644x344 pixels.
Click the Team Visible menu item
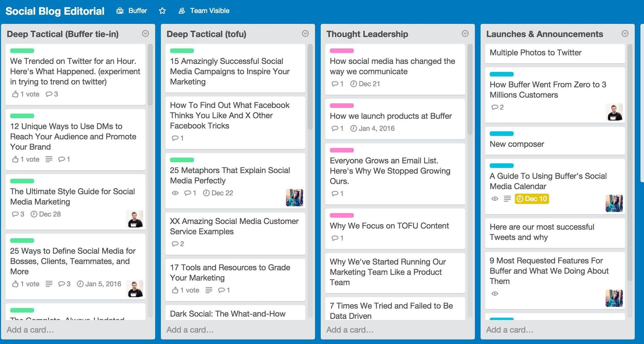click(209, 10)
